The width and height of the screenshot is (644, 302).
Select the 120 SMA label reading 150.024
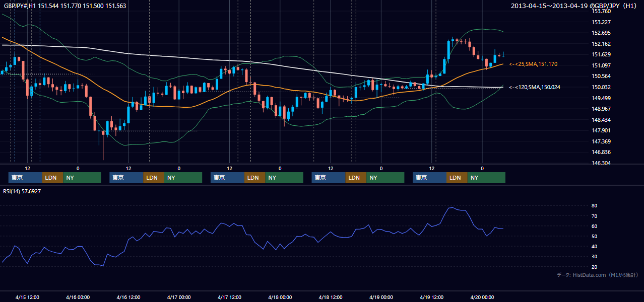(535, 87)
